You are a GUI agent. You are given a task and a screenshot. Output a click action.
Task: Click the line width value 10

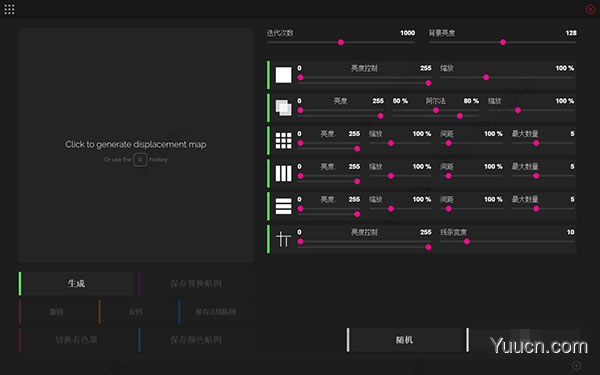coord(571,232)
